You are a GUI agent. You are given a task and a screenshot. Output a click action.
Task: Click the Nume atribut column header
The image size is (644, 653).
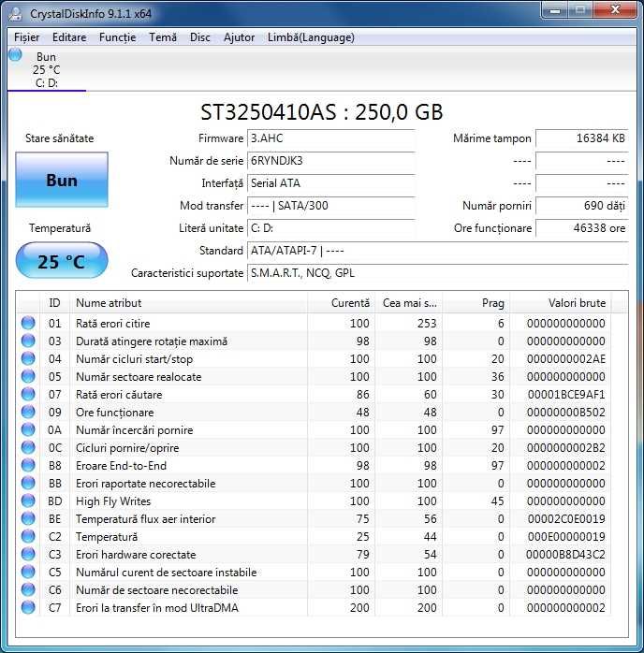pos(188,303)
